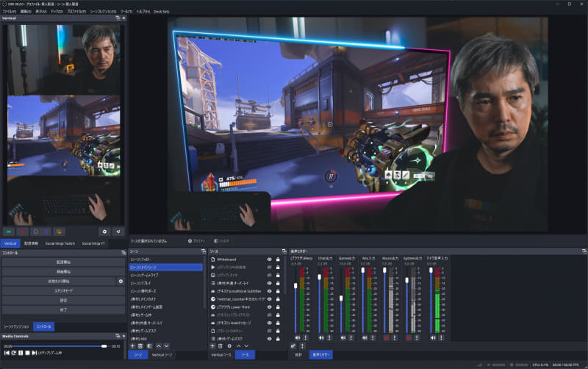Switch to the Social Ninja Twitch tab
Image resolution: width=588 pixels, height=369 pixels.
coord(60,243)
